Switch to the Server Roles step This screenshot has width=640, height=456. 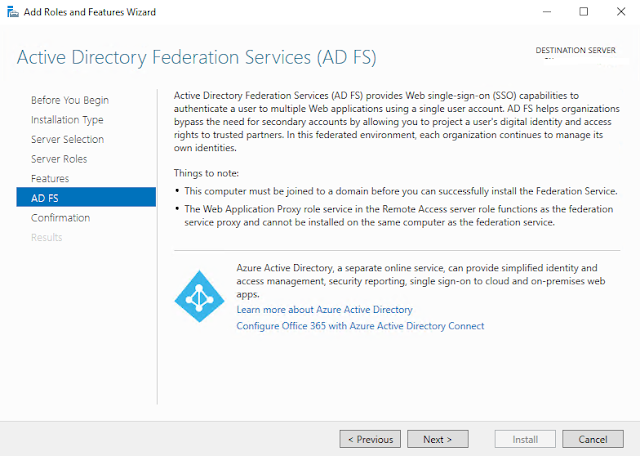click(59, 159)
